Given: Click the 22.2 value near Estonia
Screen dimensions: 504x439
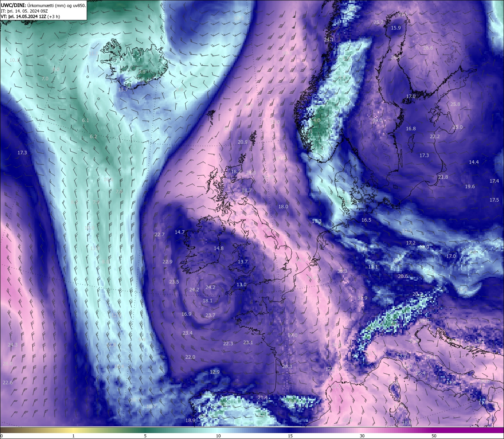Looking at the screenshot, I should point(435,137).
